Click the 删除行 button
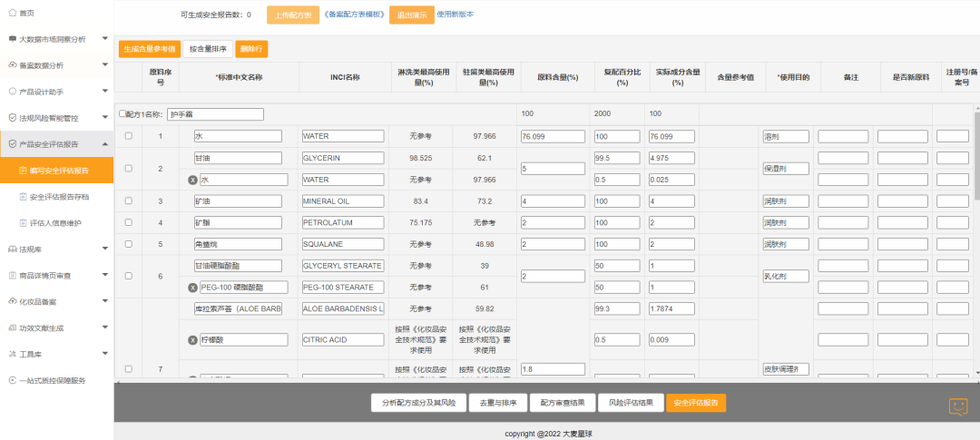980x440 pixels. (x=252, y=49)
